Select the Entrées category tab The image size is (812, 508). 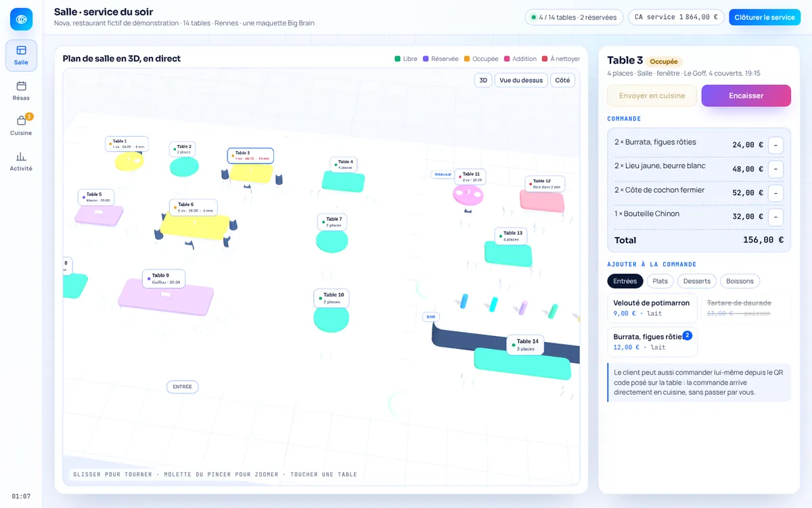(x=625, y=281)
